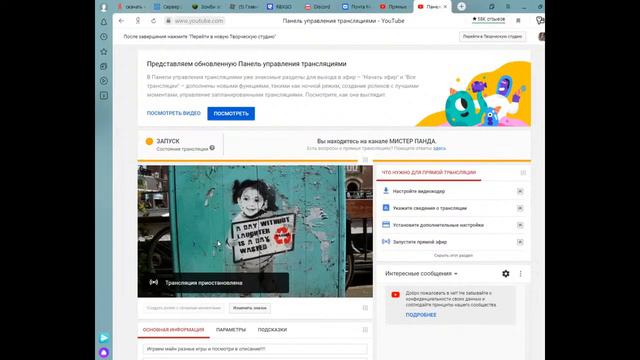Click the icon beside Укажите сведения о трансляции
Viewport: 640px width, 360px height.
coord(386,208)
